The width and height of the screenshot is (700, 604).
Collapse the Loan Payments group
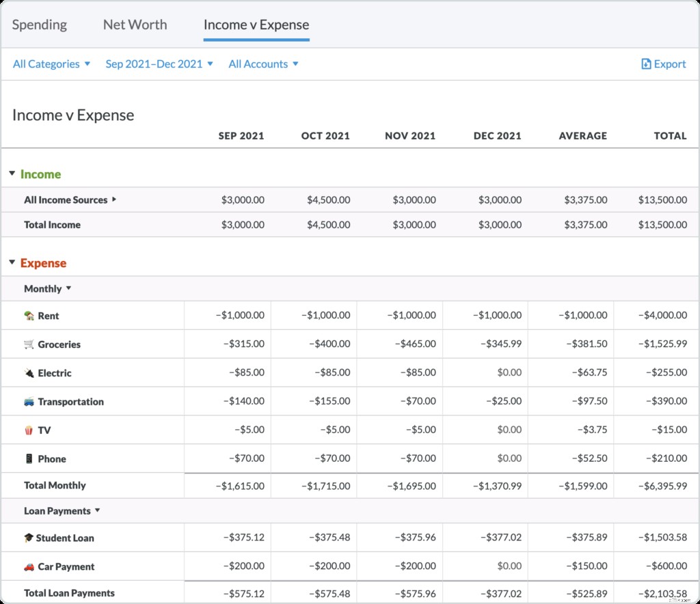[x=98, y=510]
